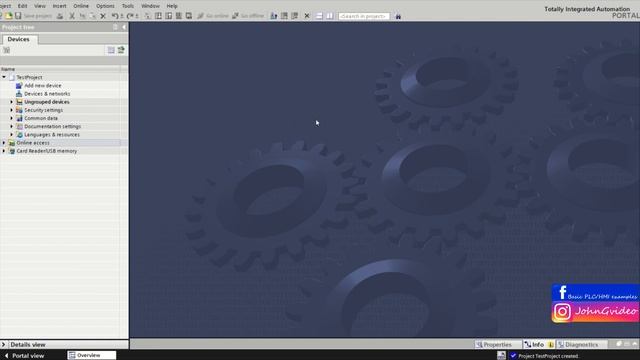The image size is (640, 360).
Task: Expand Ungrouped devices node
Action: coord(11,102)
